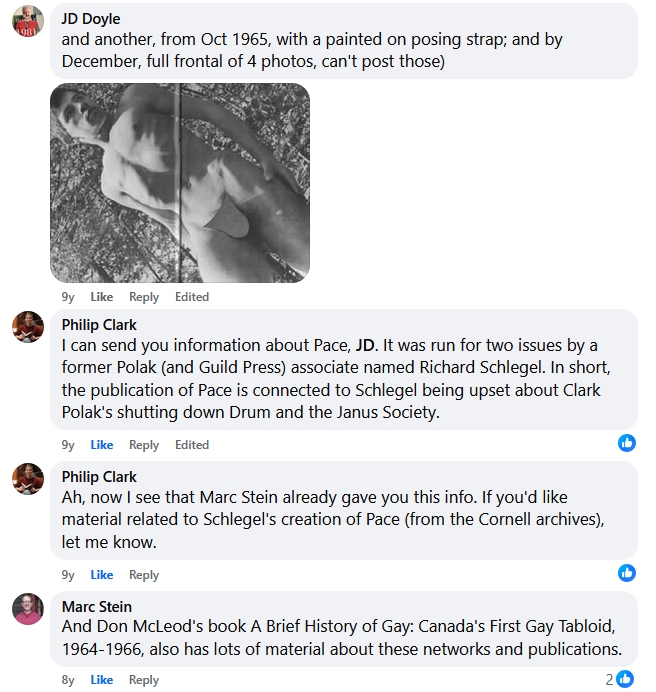Viewport: 656px width, 692px height.
Task: Like JD Doyle's comment
Action: point(102,297)
